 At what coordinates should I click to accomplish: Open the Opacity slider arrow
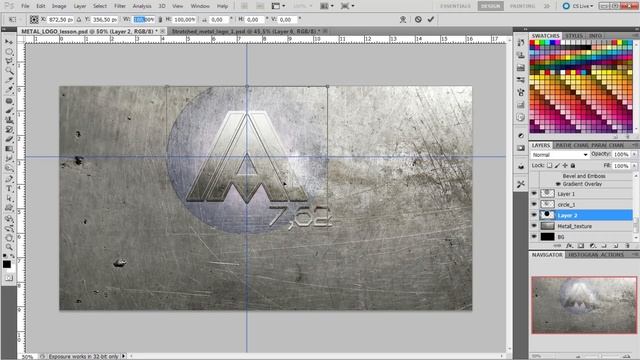point(634,154)
